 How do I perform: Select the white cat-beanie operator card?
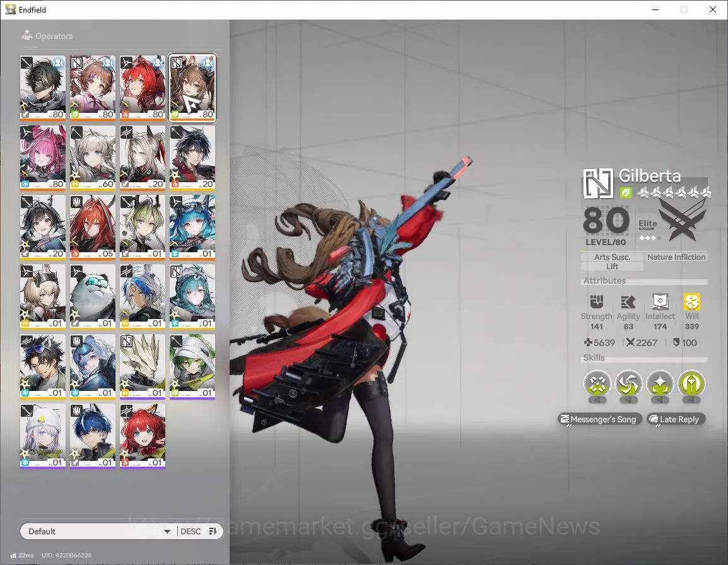(x=43, y=436)
